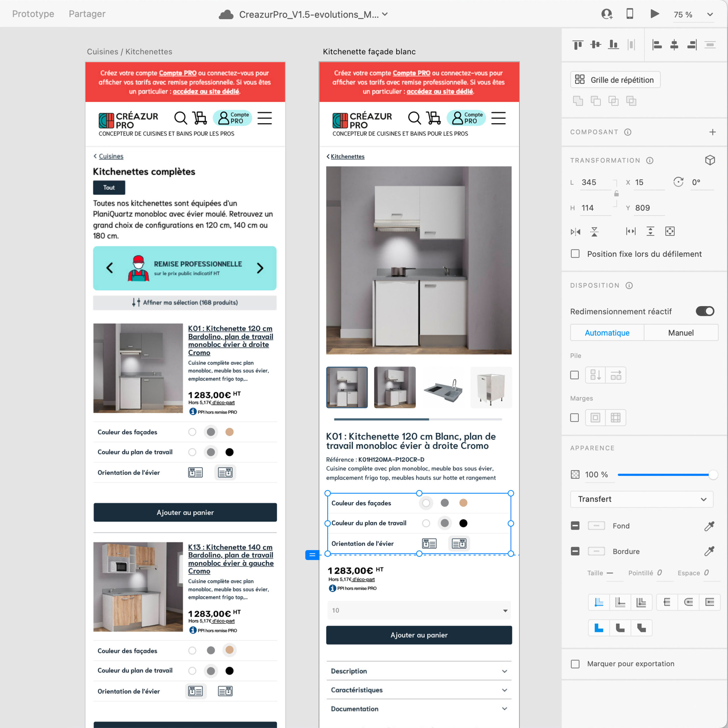Click the opacity slider handle

[x=713, y=474]
